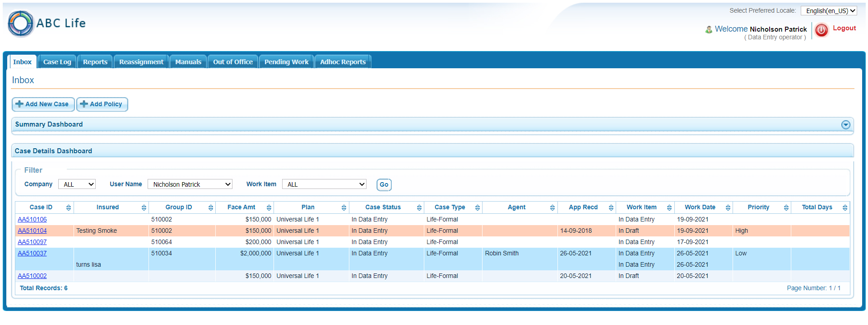This screenshot has width=868, height=325.
Task: Click sort icon on Face Amt column
Action: click(269, 207)
